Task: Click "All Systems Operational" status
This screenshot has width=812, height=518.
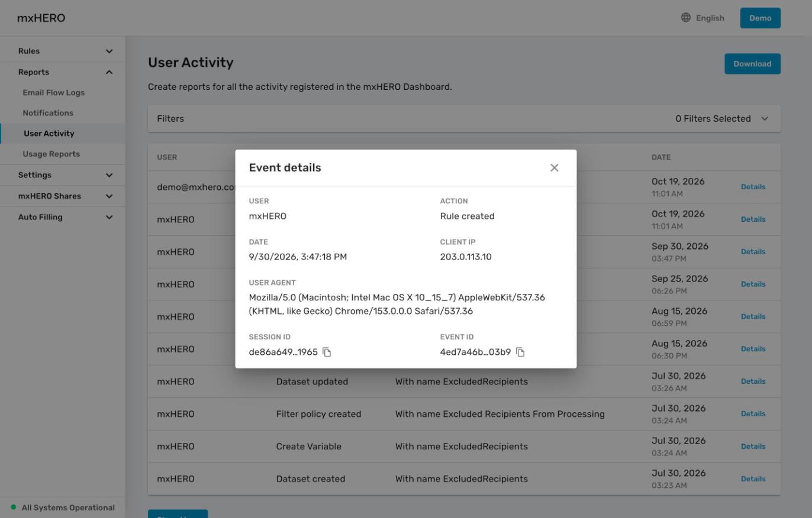Action: (68, 508)
